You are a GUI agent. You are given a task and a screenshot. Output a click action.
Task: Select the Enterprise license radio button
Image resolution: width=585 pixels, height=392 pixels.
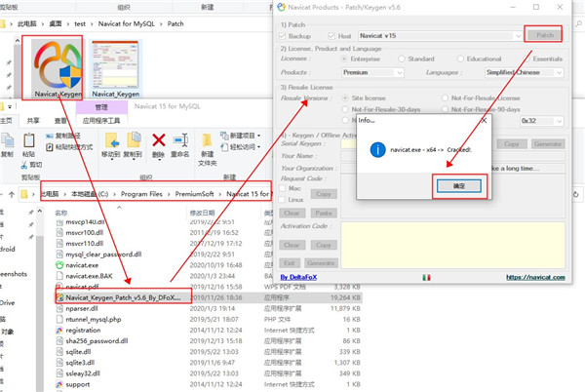click(x=343, y=59)
